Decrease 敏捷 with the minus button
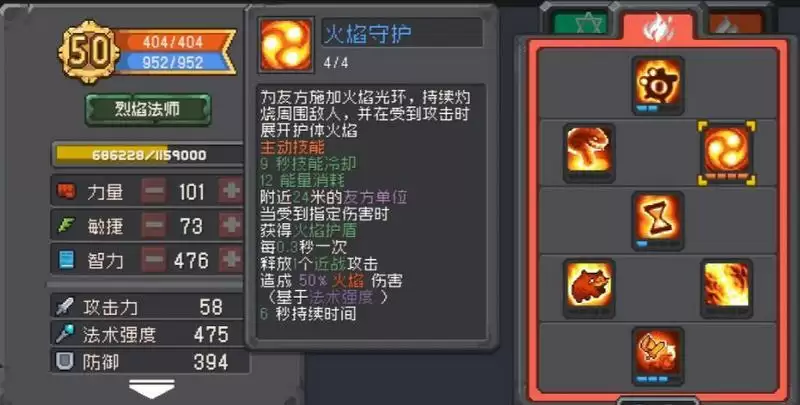The image size is (800, 405). click(154, 225)
